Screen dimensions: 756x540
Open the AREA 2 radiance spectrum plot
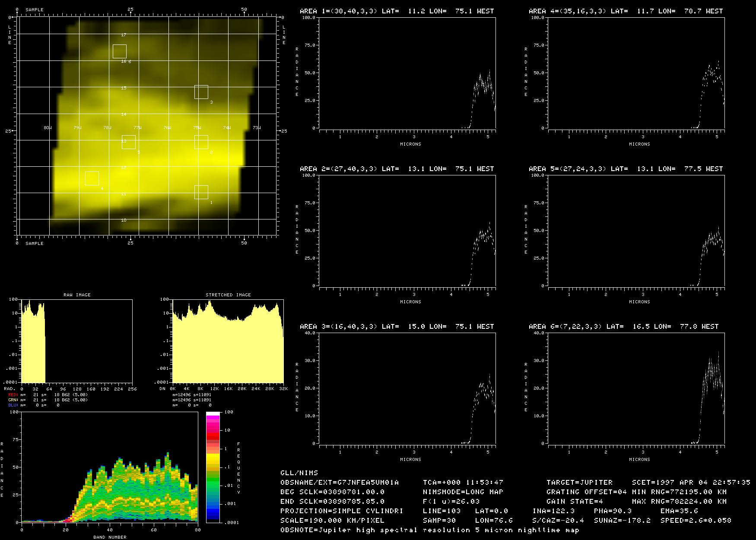tap(407, 230)
